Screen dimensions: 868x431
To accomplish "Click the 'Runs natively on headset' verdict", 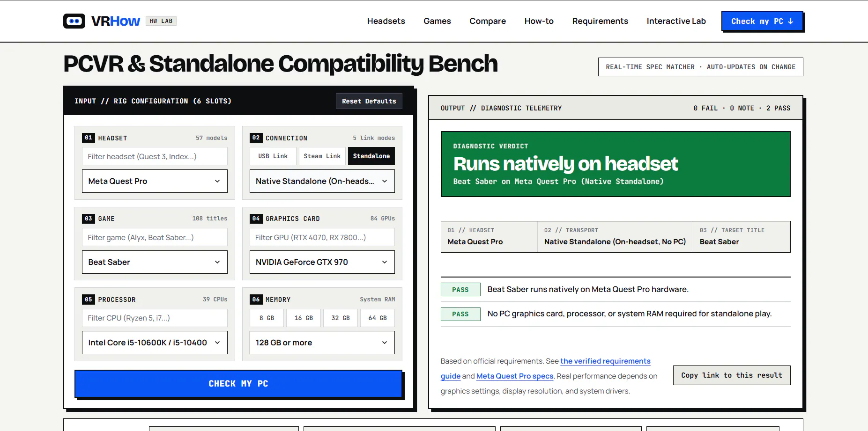I will [565, 164].
